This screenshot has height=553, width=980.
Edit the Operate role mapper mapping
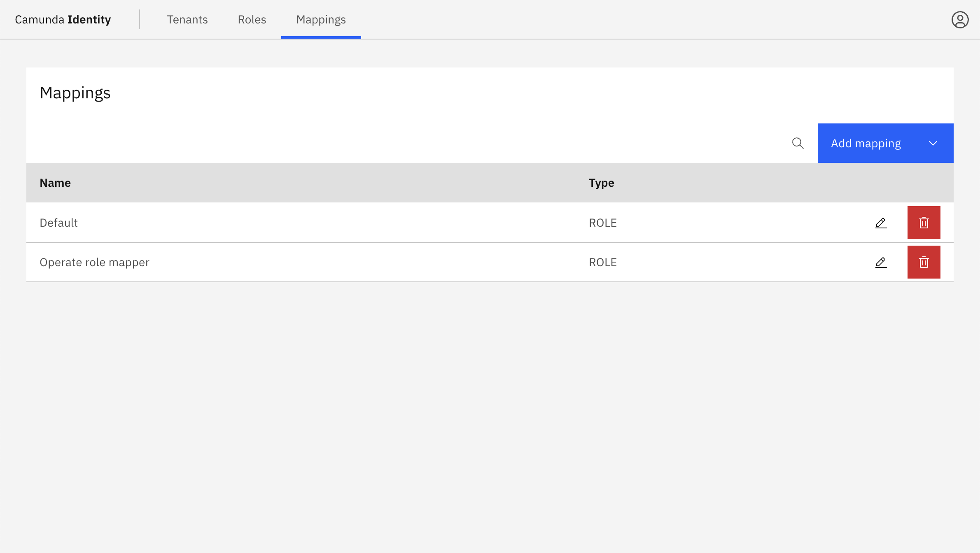pos(881,262)
